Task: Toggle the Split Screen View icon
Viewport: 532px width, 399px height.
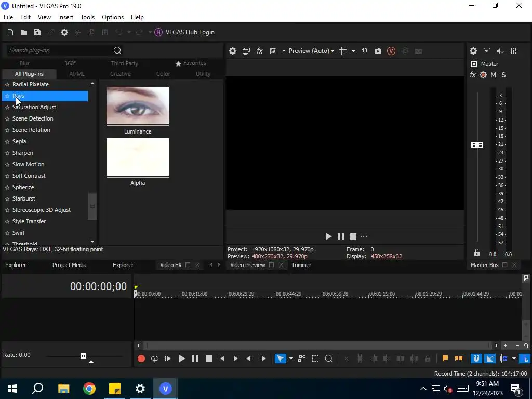Action: [x=273, y=51]
